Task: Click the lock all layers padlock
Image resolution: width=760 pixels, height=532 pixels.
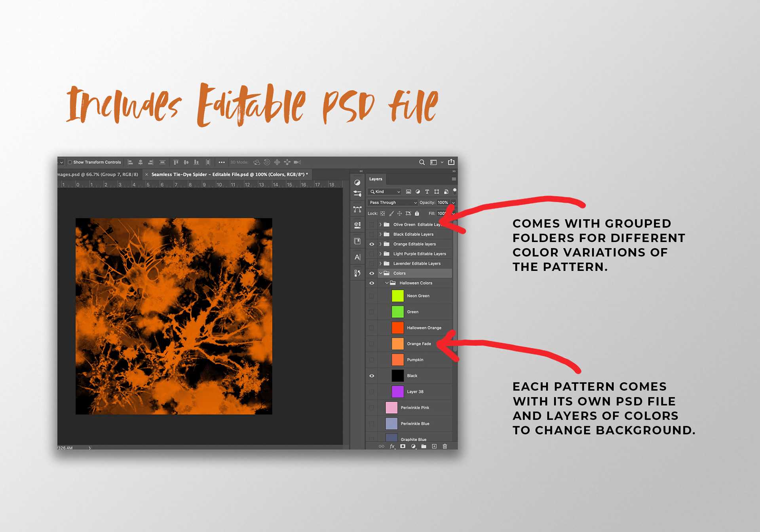Action: 417,213
